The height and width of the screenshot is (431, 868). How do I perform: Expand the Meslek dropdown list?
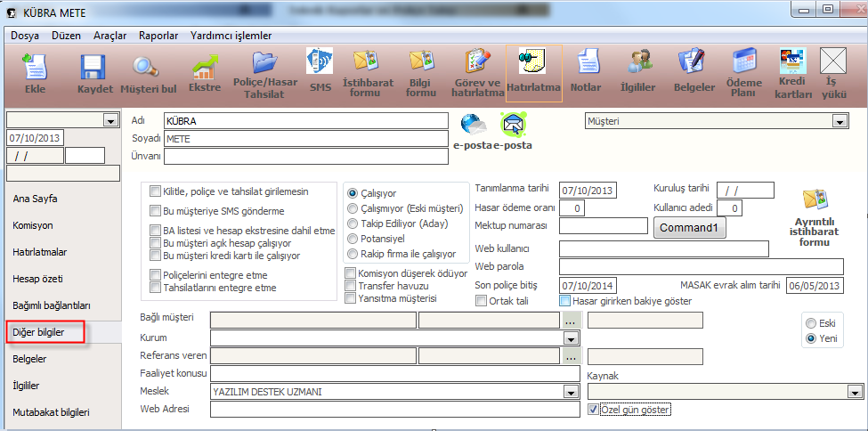(569, 391)
